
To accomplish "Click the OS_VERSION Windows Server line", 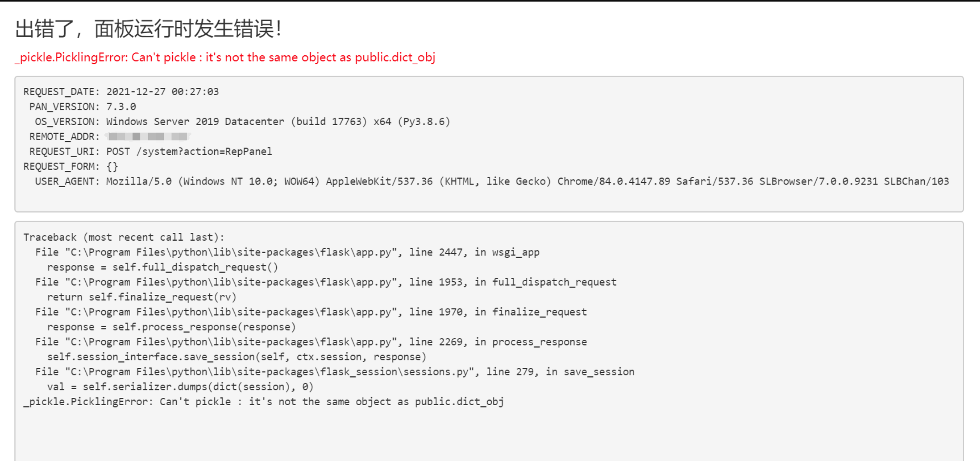I will tap(242, 122).
